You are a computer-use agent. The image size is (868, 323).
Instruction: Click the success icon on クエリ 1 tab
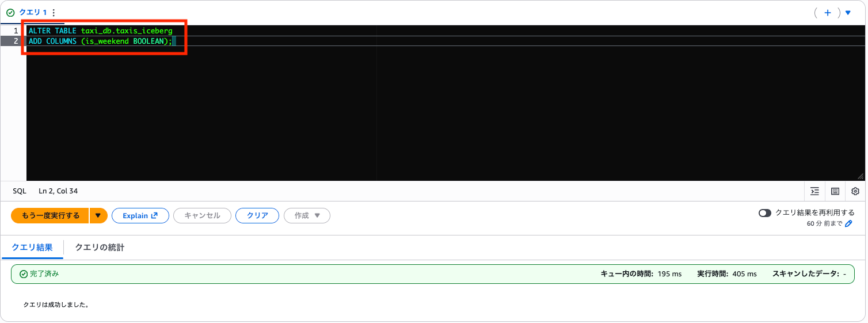tap(10, 13)
